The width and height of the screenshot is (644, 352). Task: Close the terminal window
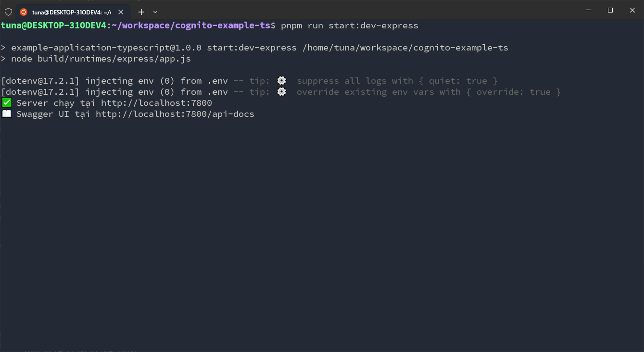632,10
